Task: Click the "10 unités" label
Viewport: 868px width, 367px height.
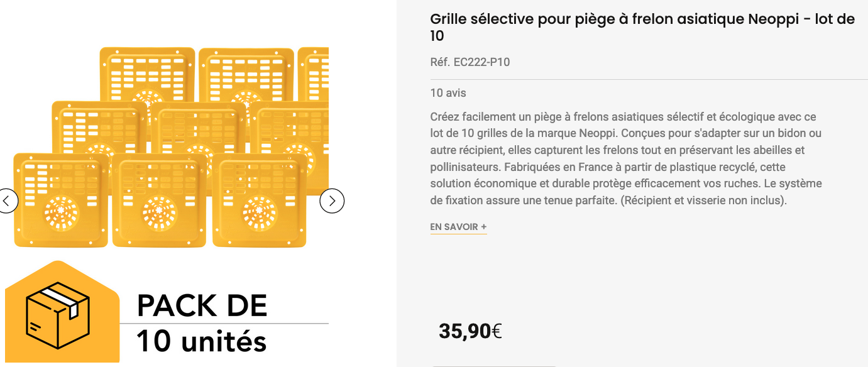Action: [x=202, y=341]
